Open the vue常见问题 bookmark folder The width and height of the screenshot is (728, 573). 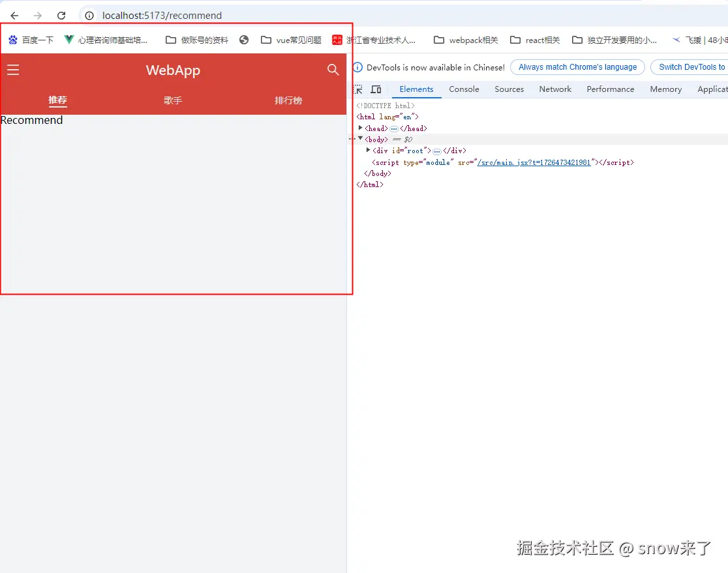coord(291,40)
